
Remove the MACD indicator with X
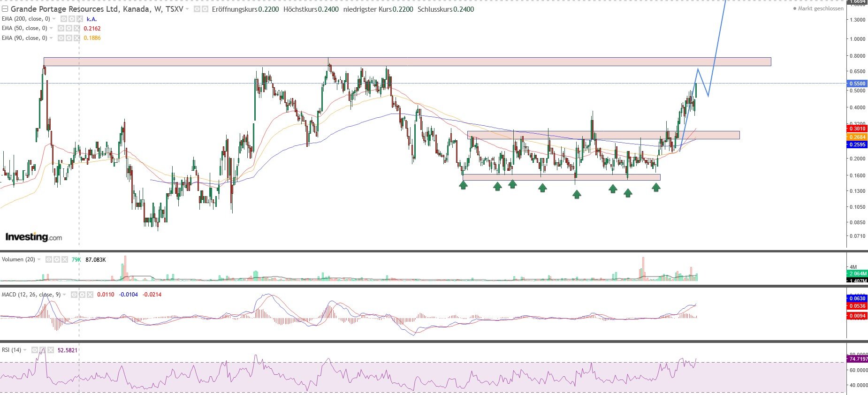point(90,295)
